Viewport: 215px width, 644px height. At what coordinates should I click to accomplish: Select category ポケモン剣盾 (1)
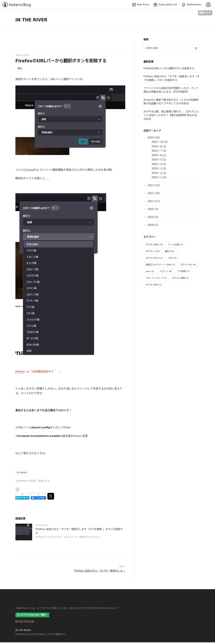tap(180, 278)
